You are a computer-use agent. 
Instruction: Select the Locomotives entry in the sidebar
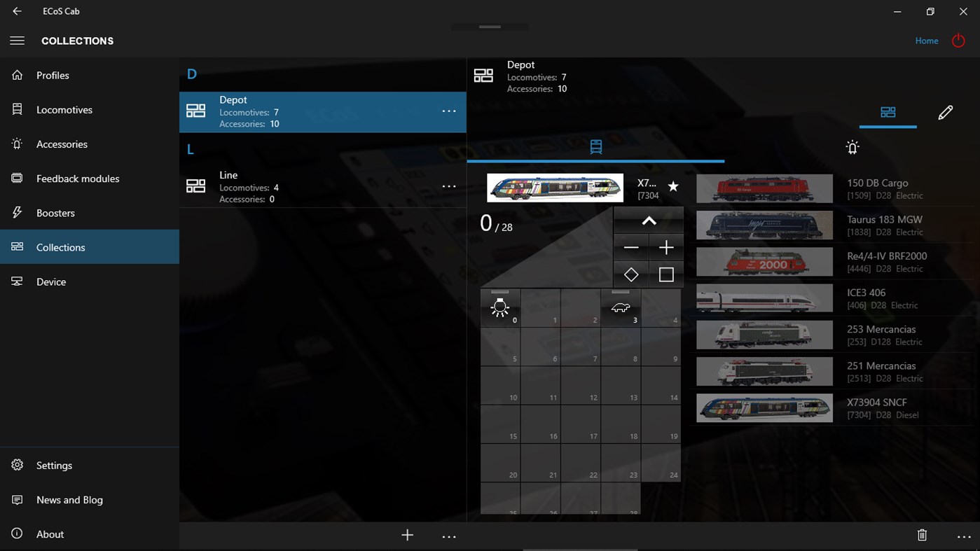click(x=64, y=109)
